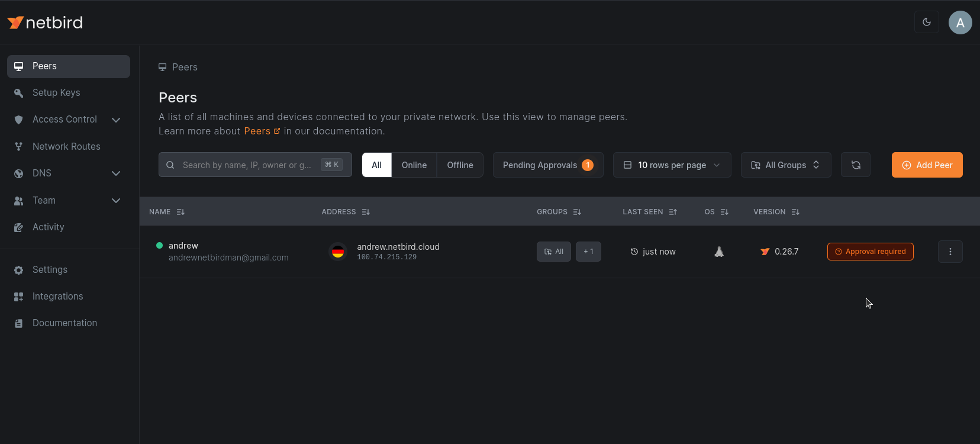The width and height of the screenshot is (980, 444).
Task: Click the Add Peer button
Action: [x=927, y=165]
